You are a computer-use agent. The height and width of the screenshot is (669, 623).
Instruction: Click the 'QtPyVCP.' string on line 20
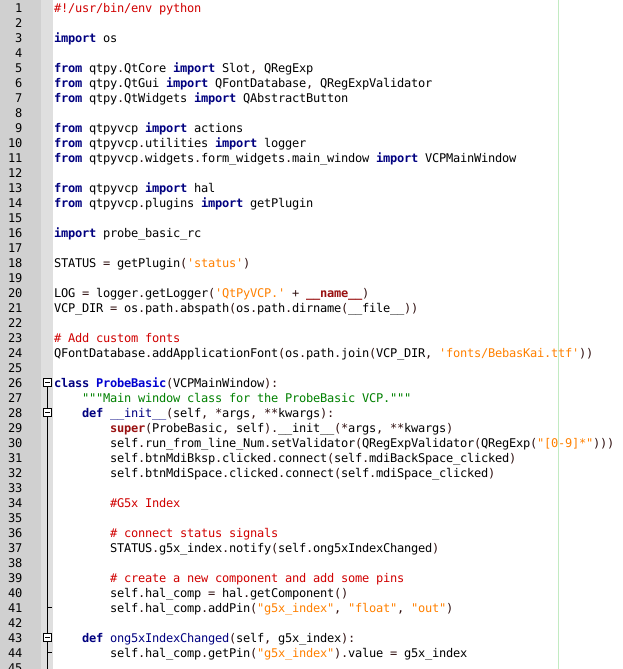250,293
